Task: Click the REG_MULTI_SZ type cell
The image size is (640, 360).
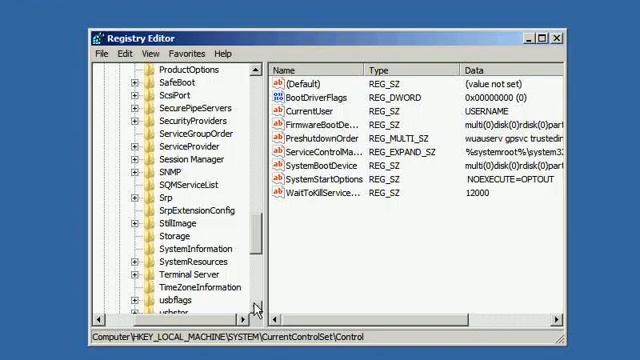Action: [398, 138]
